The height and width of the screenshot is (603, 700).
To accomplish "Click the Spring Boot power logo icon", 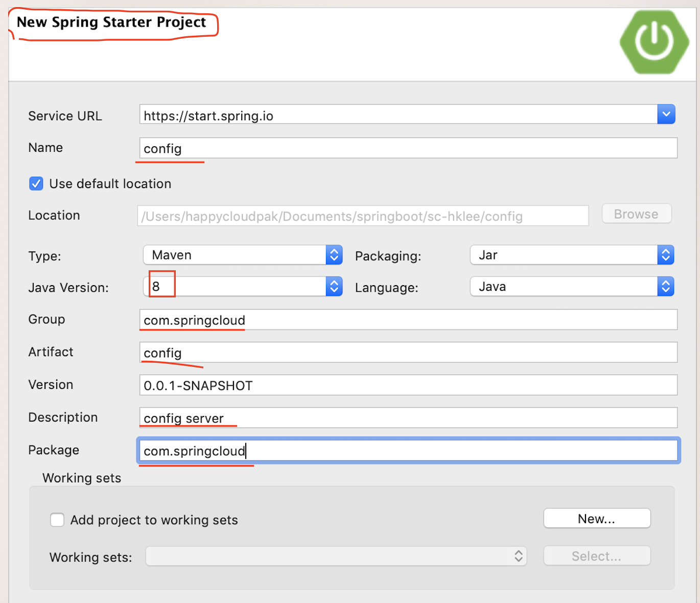I will (655, 42).
